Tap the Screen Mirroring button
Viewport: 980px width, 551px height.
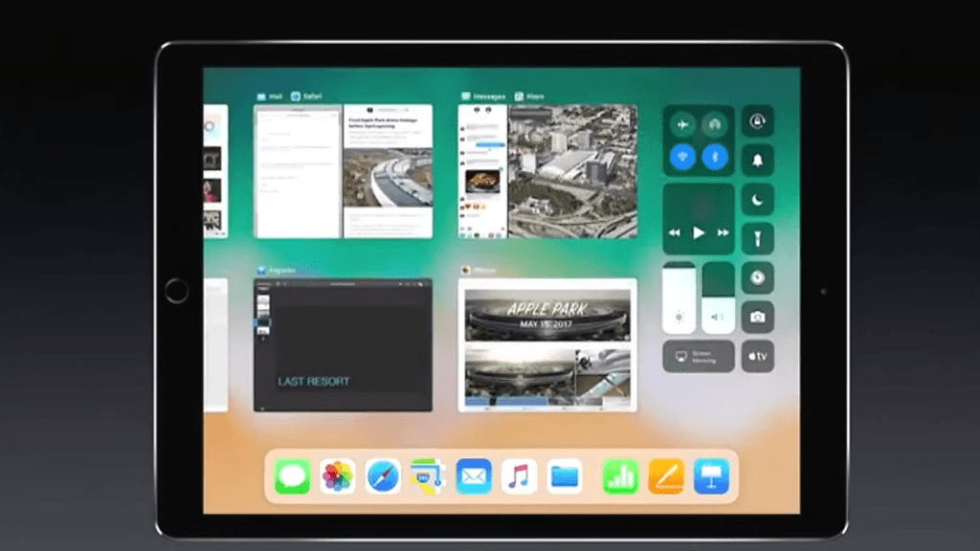point(699,356)
